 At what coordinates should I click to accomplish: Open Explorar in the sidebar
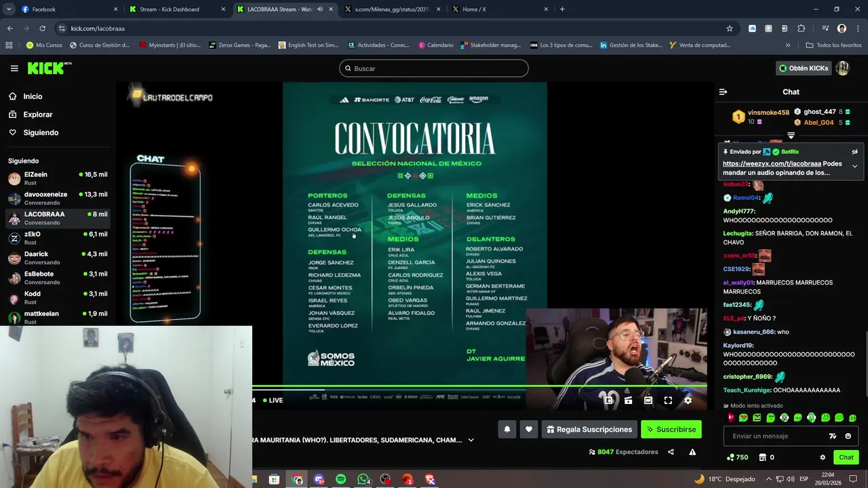31,115
